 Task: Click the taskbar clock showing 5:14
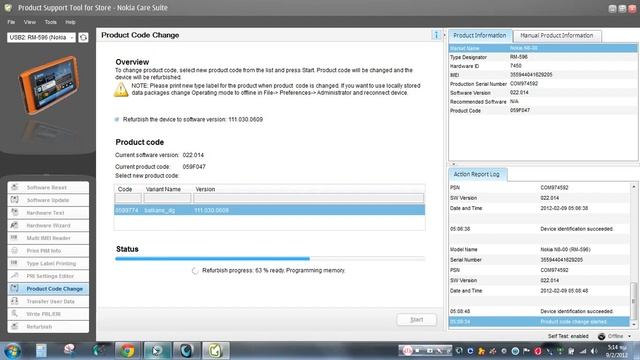[616, 351]
